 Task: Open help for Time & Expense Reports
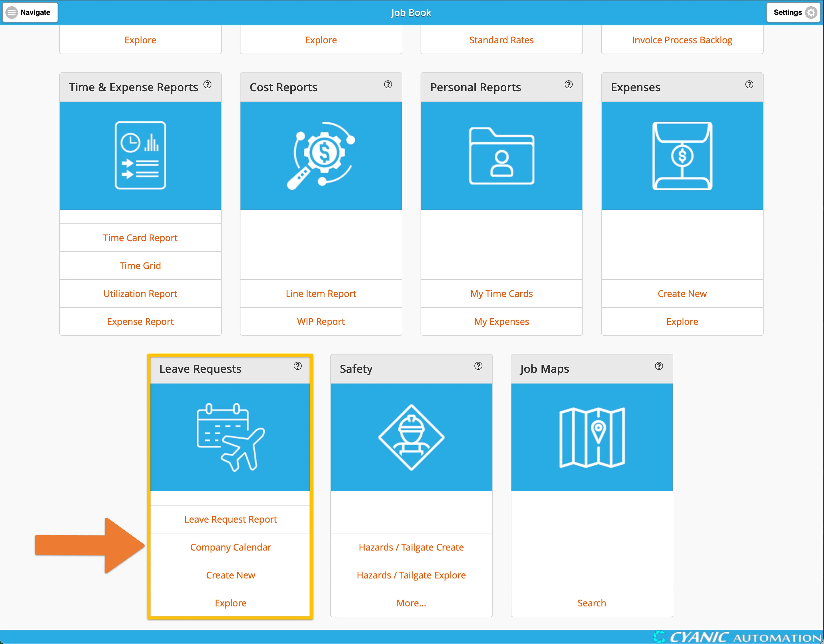pos(207,85)
